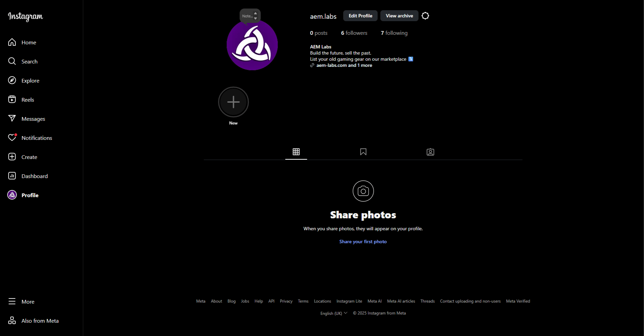
Task: Click the arrow emoji after marketplace
Action: pos(411,59)
